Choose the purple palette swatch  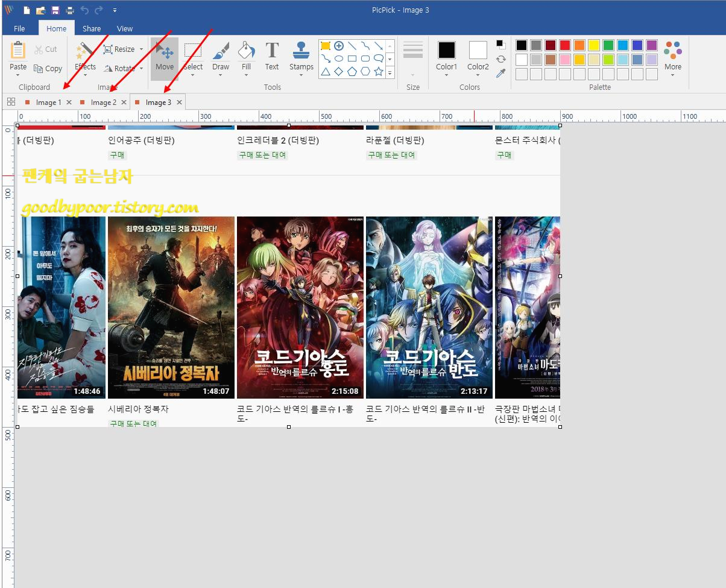pos(652,45)
